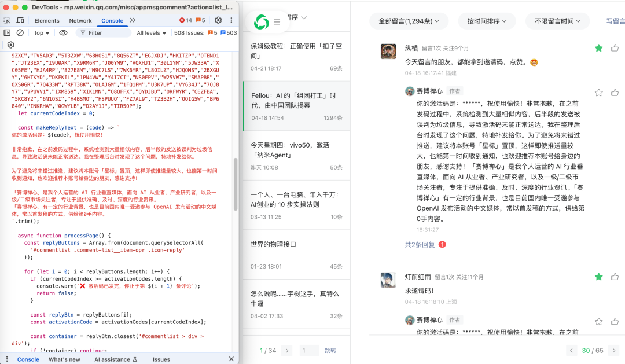Viewport: 625px width, 364px height.
Task: Open DevTools three-dot customize menu
Action: click(231, 20)
